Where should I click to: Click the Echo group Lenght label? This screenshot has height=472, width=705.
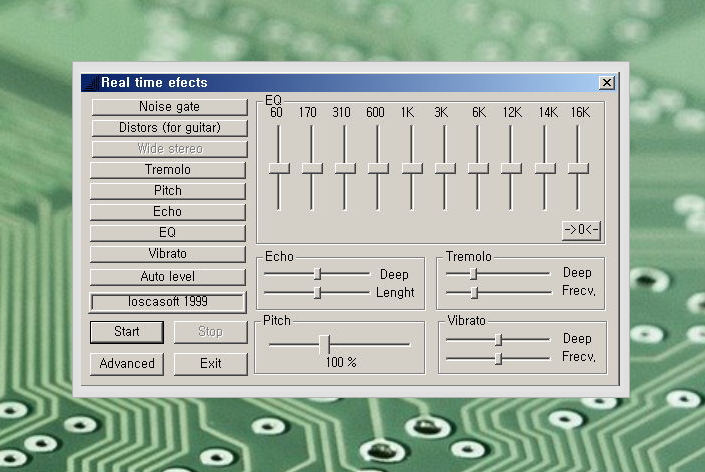coord(395,293)
